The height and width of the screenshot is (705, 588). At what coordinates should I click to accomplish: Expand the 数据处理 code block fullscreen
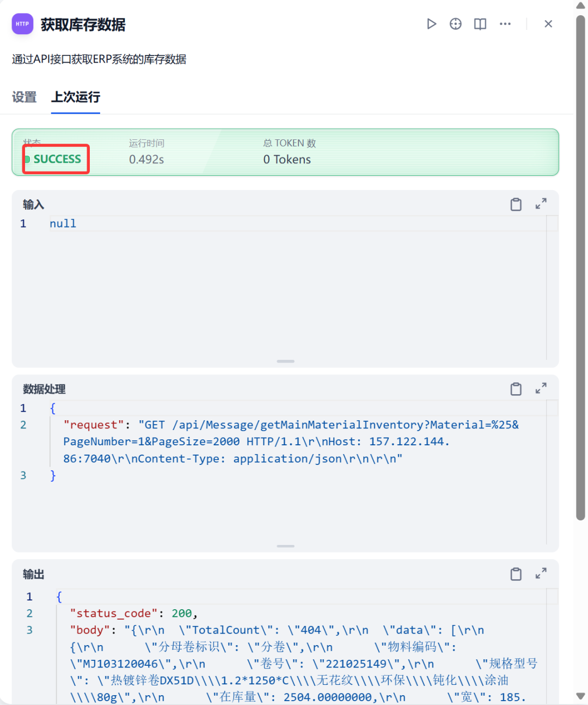(x=541, y=389)
